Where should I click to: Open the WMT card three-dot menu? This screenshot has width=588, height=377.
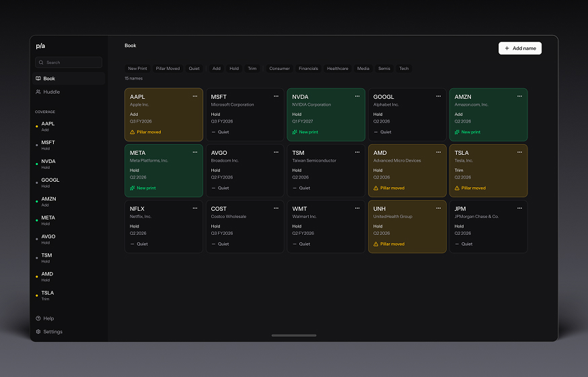(x=357, y=208)
